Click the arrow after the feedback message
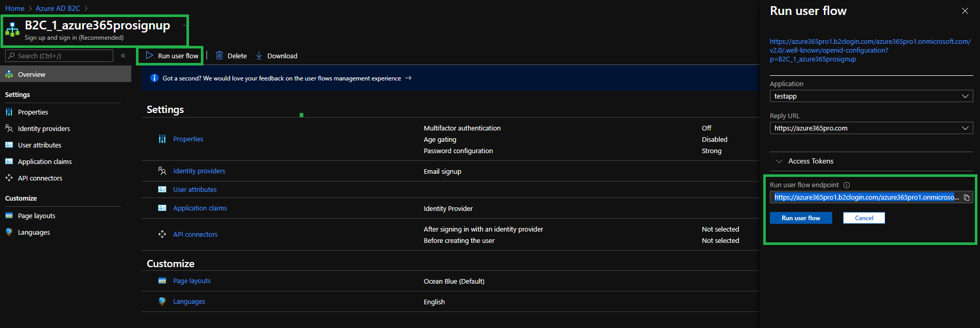 tap(408, 78)
